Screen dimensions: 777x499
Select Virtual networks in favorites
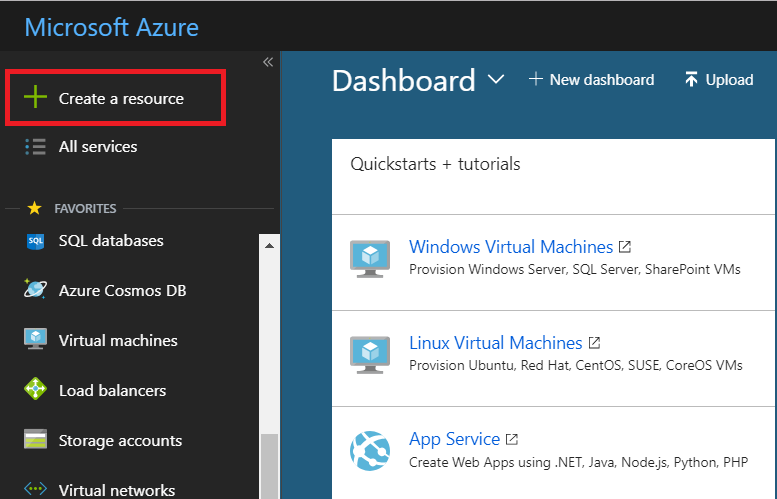pos(117,490)
